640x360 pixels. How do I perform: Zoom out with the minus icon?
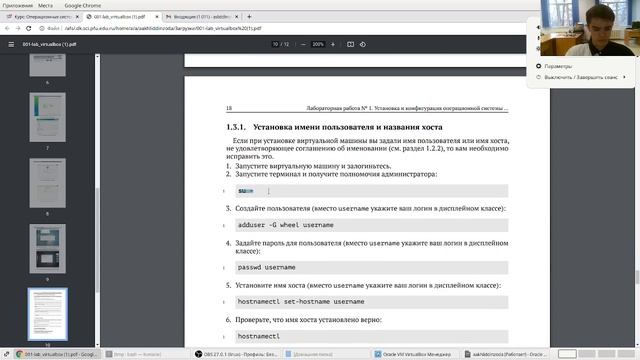tap(303, 44)
